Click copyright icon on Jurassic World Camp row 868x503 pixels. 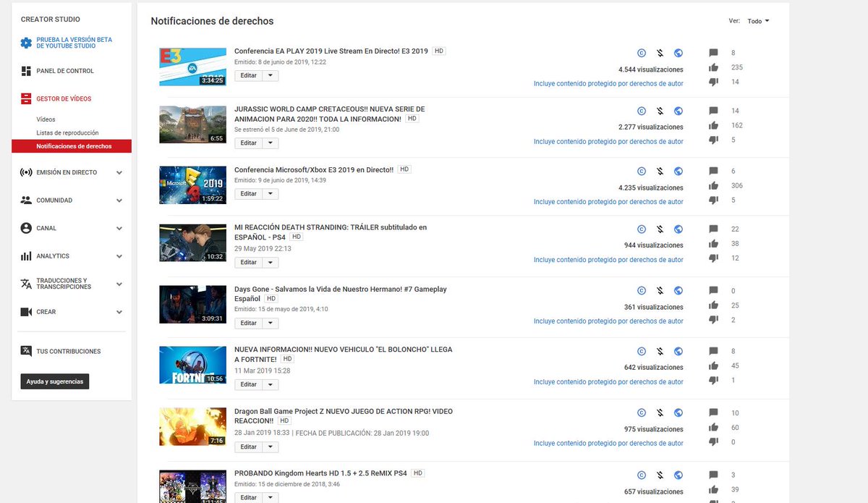pos(641,111)
